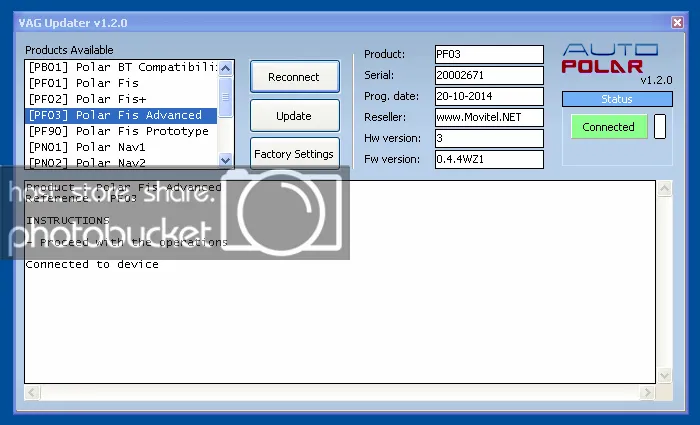
Task: Click log pane scroll left arrow
Action: [x=32, y=393]
